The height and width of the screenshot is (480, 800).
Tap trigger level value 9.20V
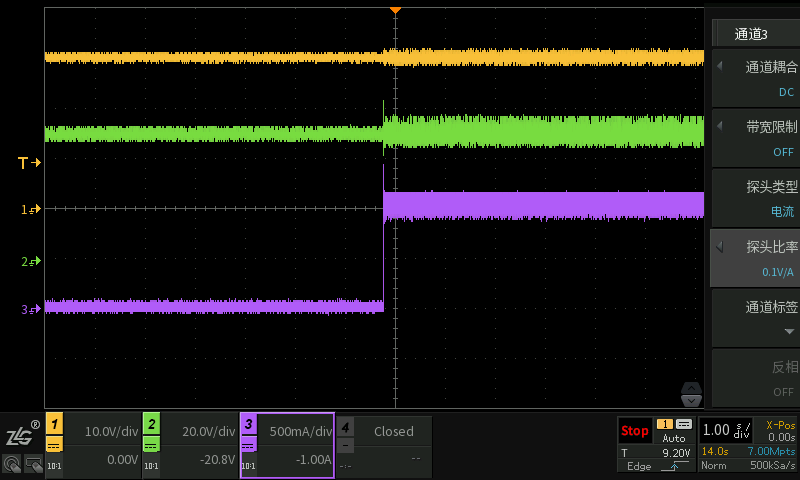pyautogui.click(x=676, y=453)
